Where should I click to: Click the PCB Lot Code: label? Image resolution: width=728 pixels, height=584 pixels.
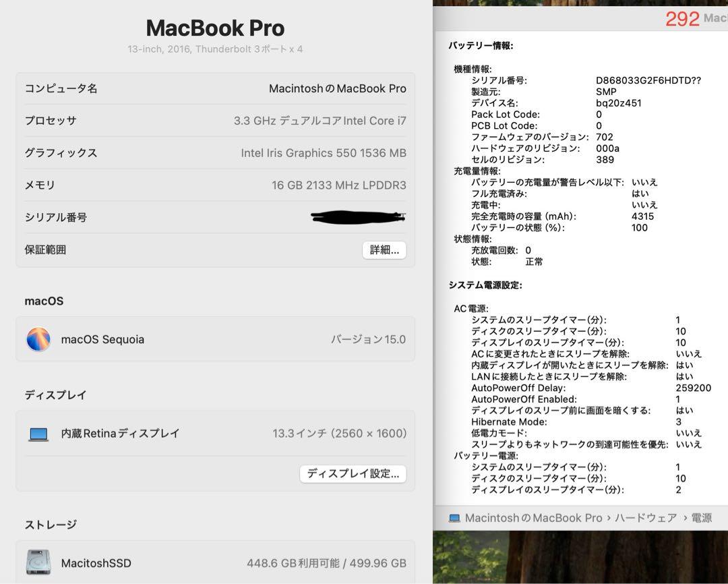point(504,126)
